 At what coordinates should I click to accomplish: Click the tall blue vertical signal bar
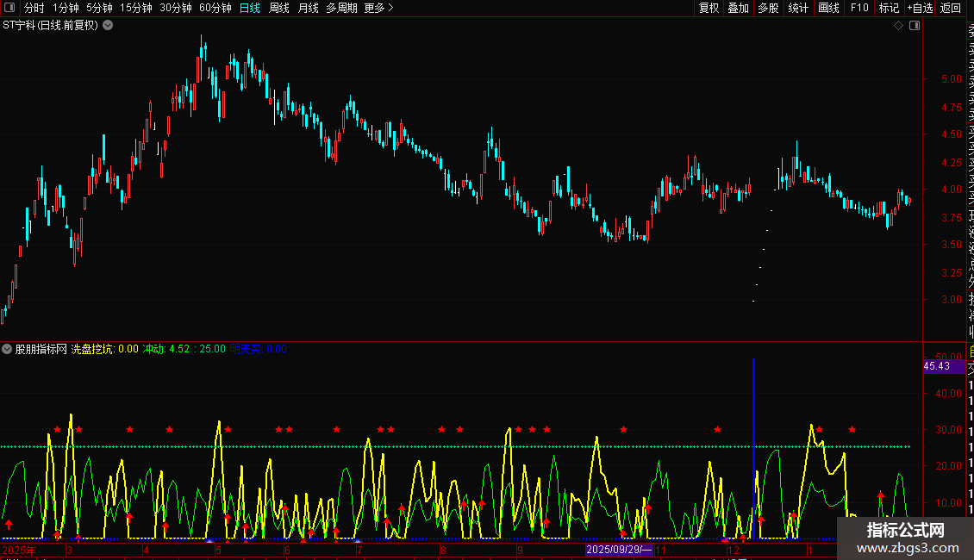click(753, 448)
